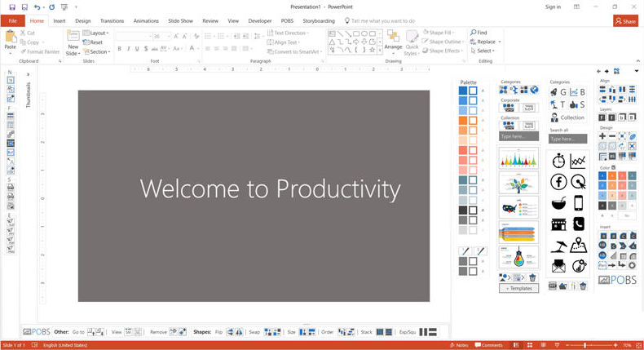Open the Transitions tab
Viewport: 644px width, 350px height.
(x=112, y=20)
